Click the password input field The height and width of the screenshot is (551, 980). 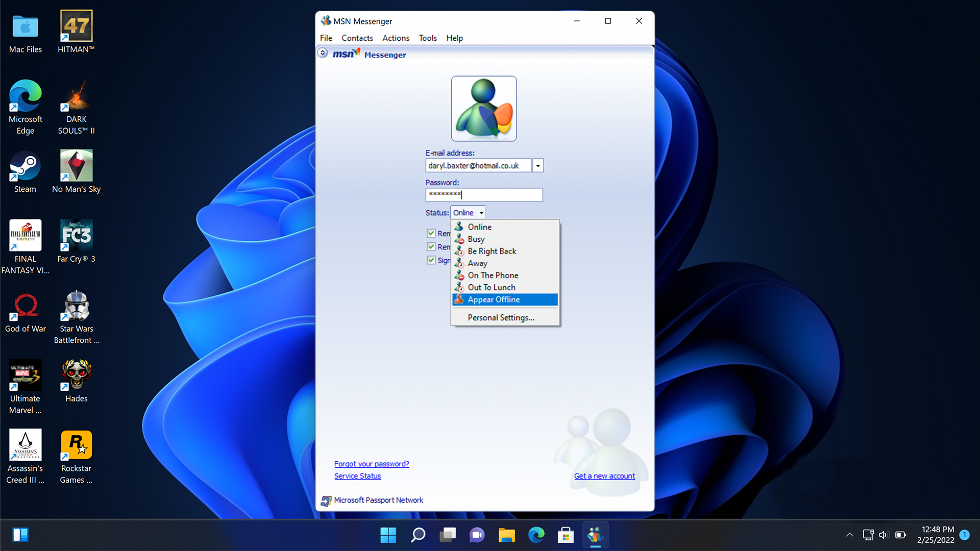coord(483,194)
